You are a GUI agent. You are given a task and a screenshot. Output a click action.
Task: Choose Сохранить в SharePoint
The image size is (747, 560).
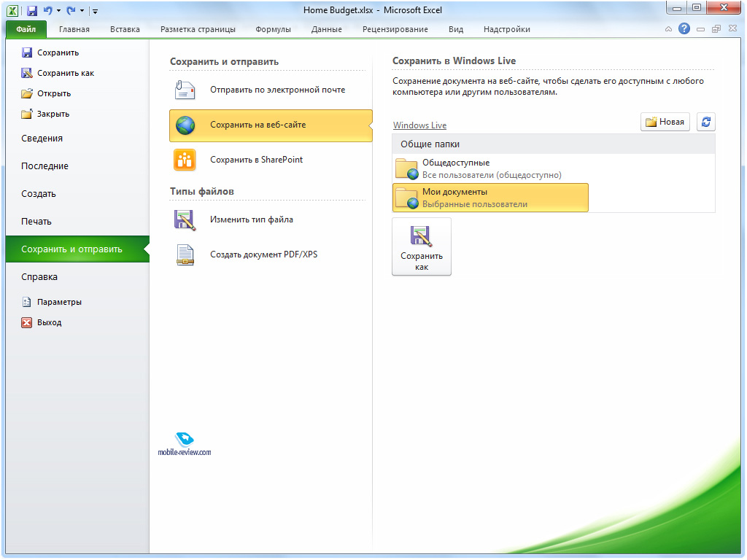271,160
